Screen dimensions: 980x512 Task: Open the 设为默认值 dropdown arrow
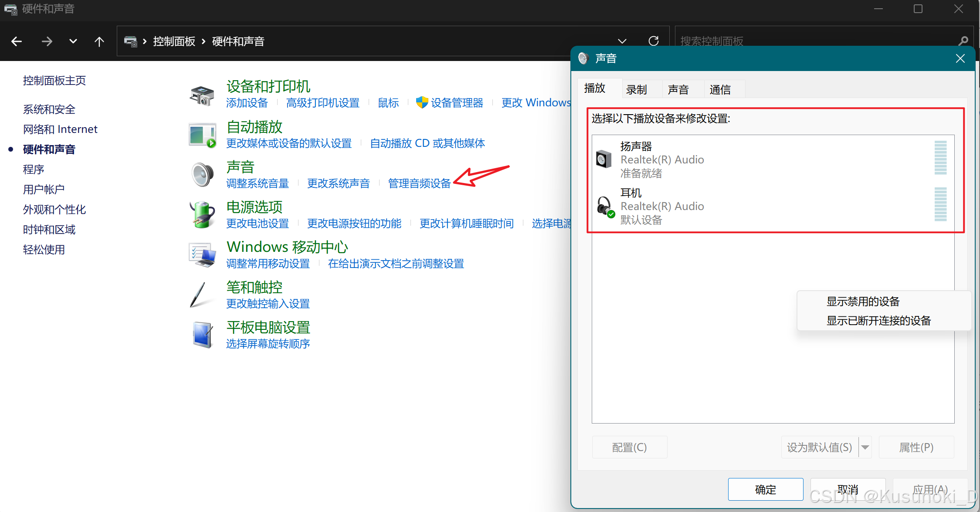[865, 448]
